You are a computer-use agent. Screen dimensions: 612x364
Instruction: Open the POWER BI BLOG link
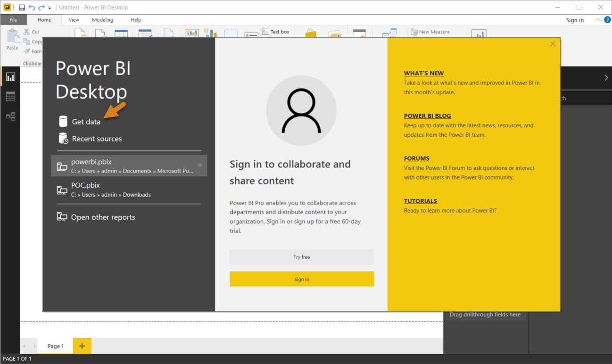click(x=427, y=116)
